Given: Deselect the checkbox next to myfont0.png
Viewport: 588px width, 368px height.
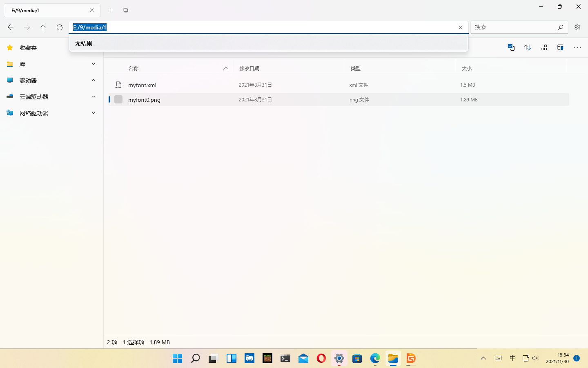Looking at the screenshot, I should tap(118, 99).
